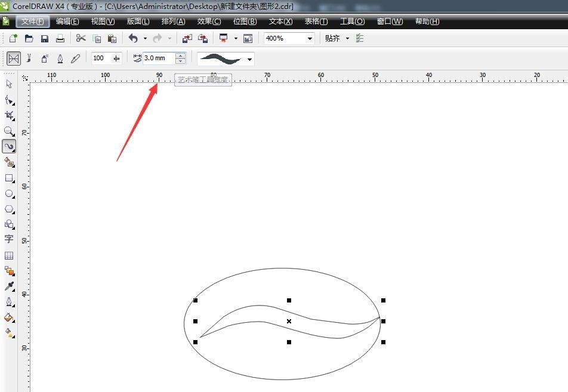The height and width of the screenshot is (392, 568).
Task: Select the Eyedropper tool
Action: [x=9, y=286]
